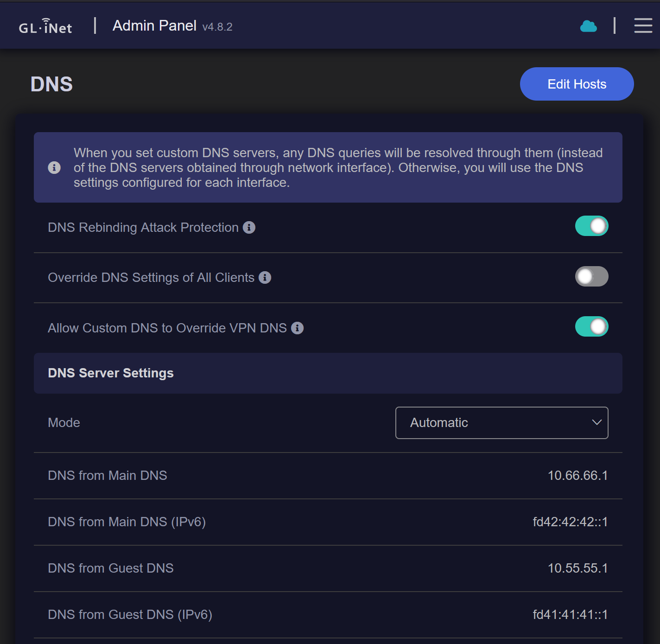Enable Override DNS Settings of All Clients
The width and height of the screenshot is (660, 644).
(591, 276)
